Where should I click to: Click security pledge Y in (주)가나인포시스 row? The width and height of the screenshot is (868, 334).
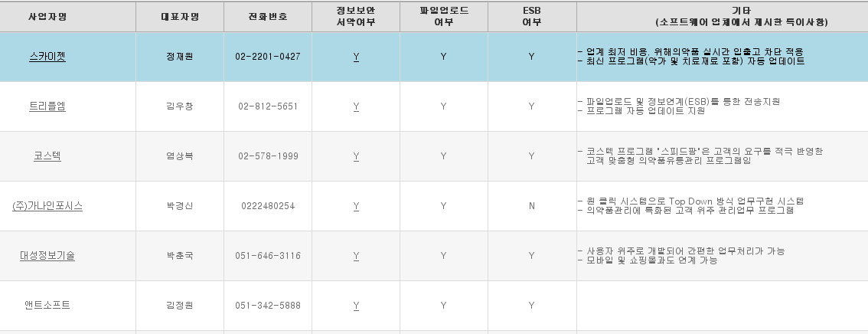click(x=356, y=206)
